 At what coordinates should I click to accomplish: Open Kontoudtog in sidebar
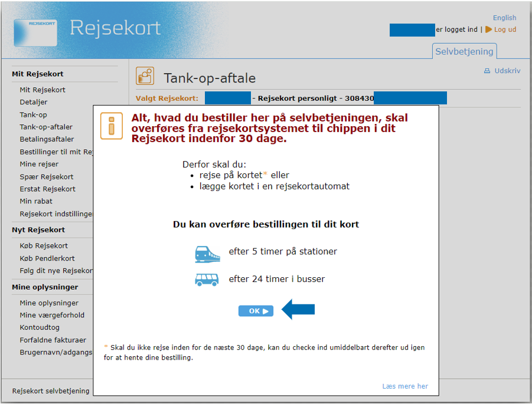(x=40, y=328)
